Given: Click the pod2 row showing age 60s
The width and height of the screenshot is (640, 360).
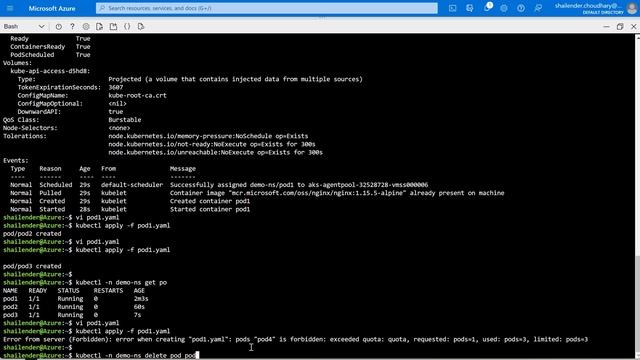Looking at the screenshot, I should (74, 307).
